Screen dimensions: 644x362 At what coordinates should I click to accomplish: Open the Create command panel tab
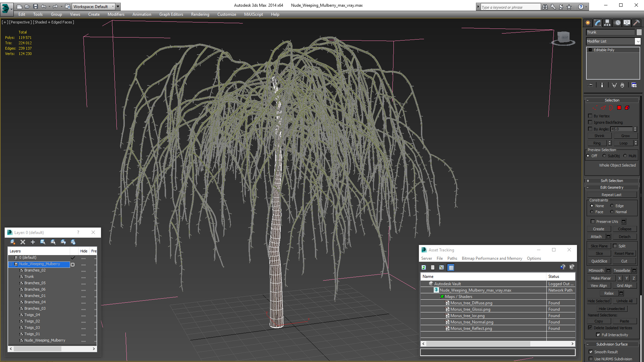(588, 23)
